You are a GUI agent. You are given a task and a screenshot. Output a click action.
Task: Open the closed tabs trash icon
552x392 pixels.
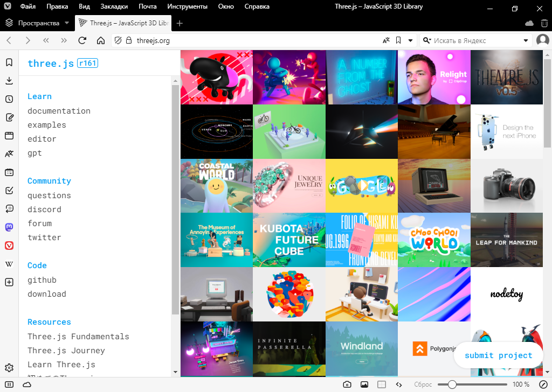(544, 23)
